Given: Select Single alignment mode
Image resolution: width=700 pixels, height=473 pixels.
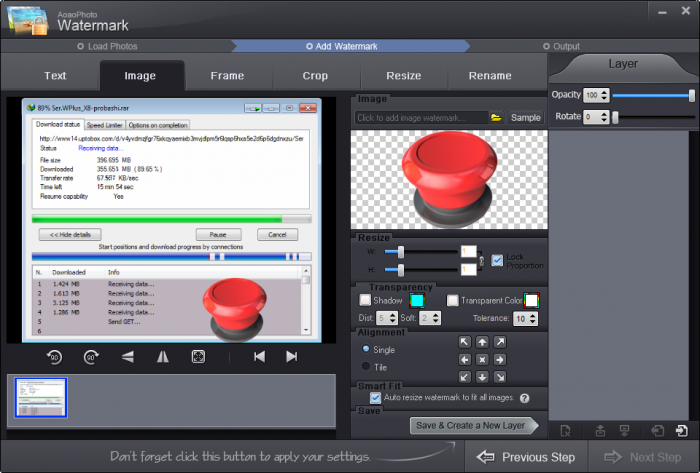Looking at the screenshot, I should (x=366, y=349).
